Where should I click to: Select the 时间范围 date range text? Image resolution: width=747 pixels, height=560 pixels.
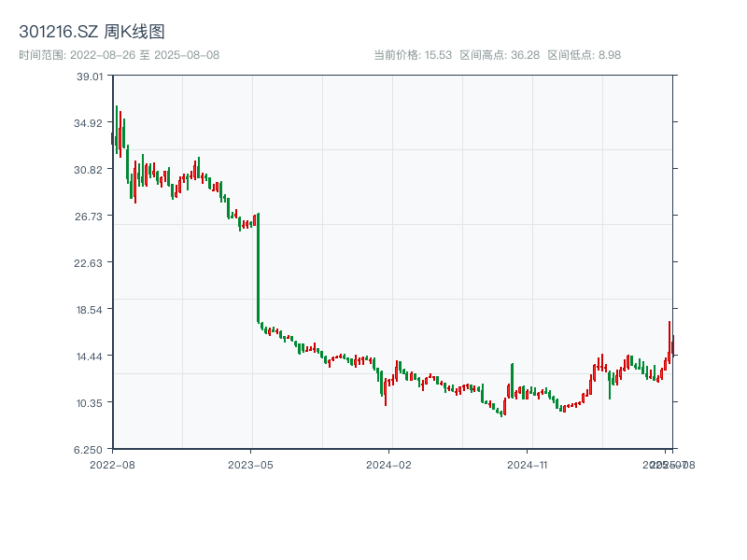(x=119, y=55)
